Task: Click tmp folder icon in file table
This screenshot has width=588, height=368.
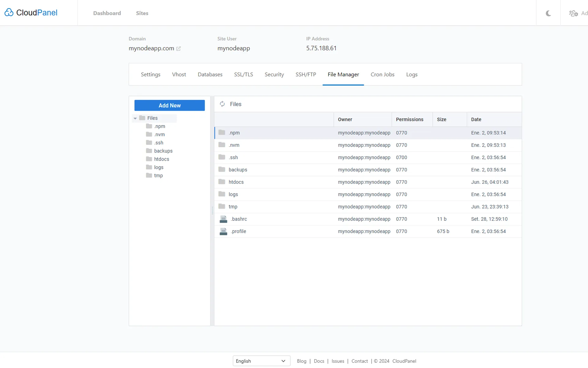Action: pos(222,206)
